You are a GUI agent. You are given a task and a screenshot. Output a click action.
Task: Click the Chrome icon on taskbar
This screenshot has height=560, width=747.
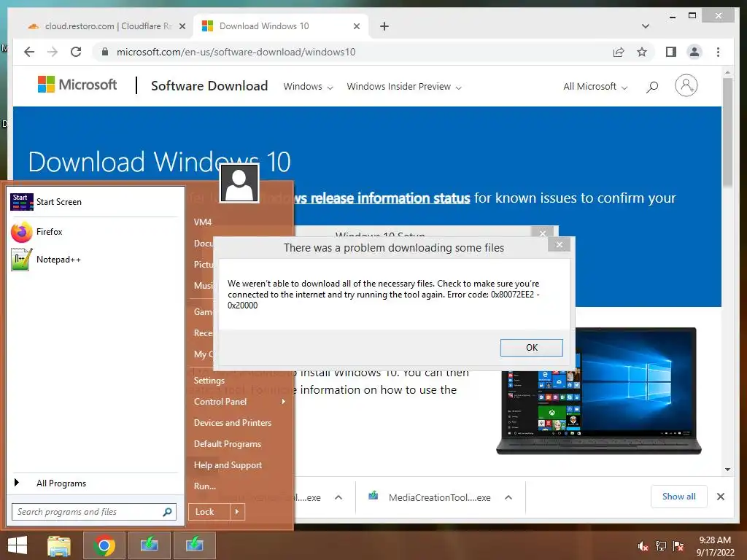click(x=104, y=545)
